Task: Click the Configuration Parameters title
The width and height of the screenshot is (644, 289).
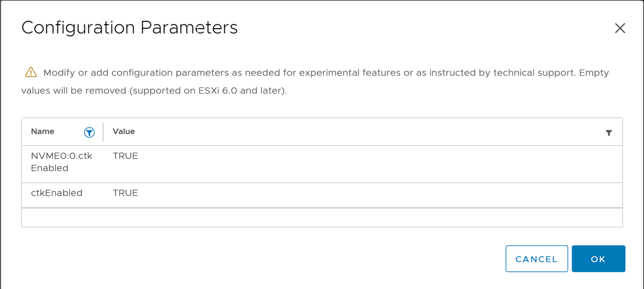Action: (130, 28)
